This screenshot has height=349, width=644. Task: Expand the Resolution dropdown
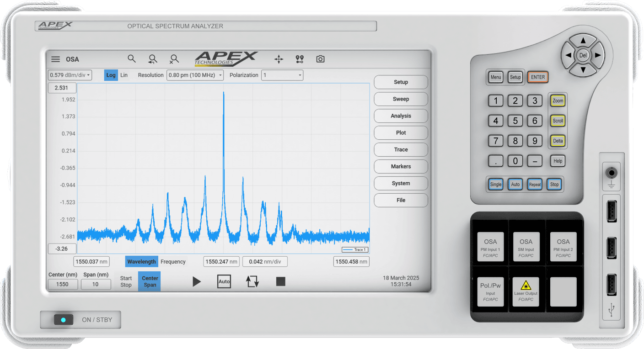coord(195,75)
